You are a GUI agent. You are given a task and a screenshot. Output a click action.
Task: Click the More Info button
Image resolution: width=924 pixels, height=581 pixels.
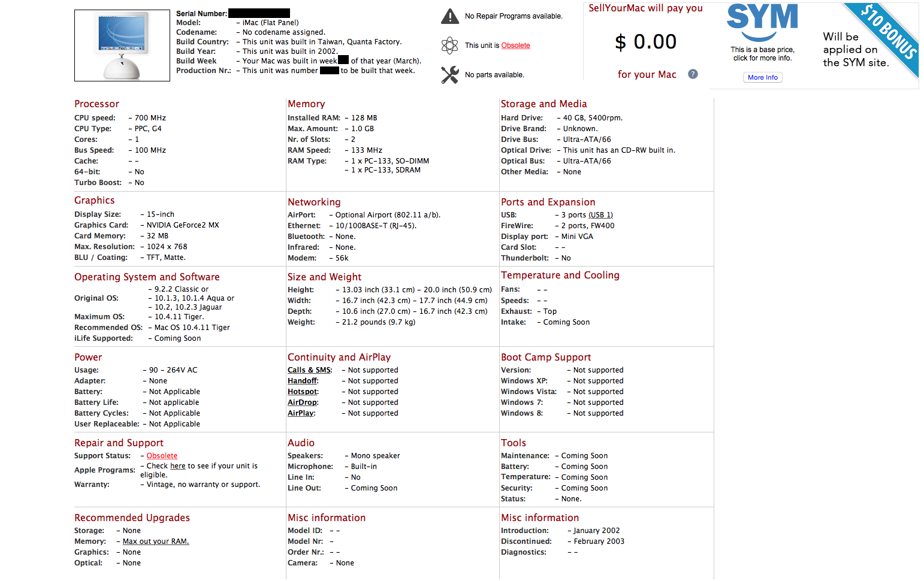tap(763, 77)
